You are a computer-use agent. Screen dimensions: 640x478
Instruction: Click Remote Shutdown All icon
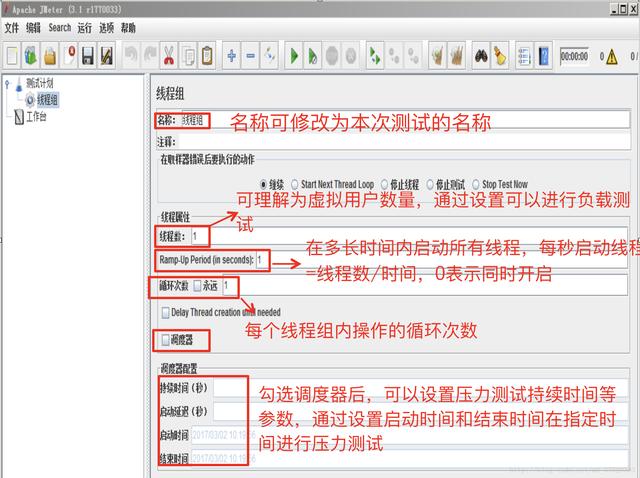[x=413, y=56]
